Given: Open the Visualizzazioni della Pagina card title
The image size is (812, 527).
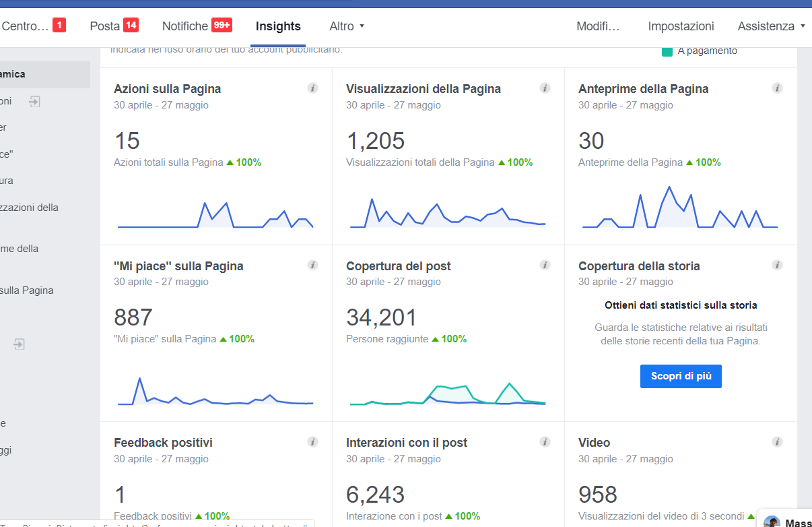Looking at the screenshot, I should (424, 89).
